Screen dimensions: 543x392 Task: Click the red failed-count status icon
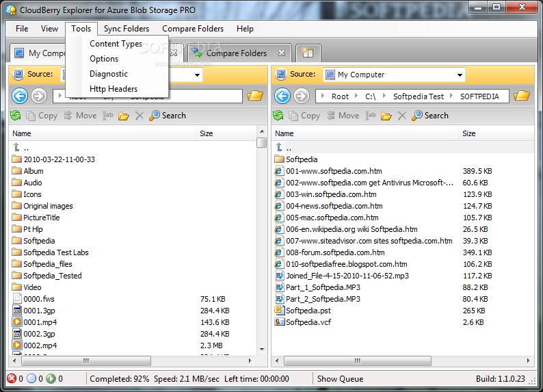pyautogui.click(x=12, y=378)
